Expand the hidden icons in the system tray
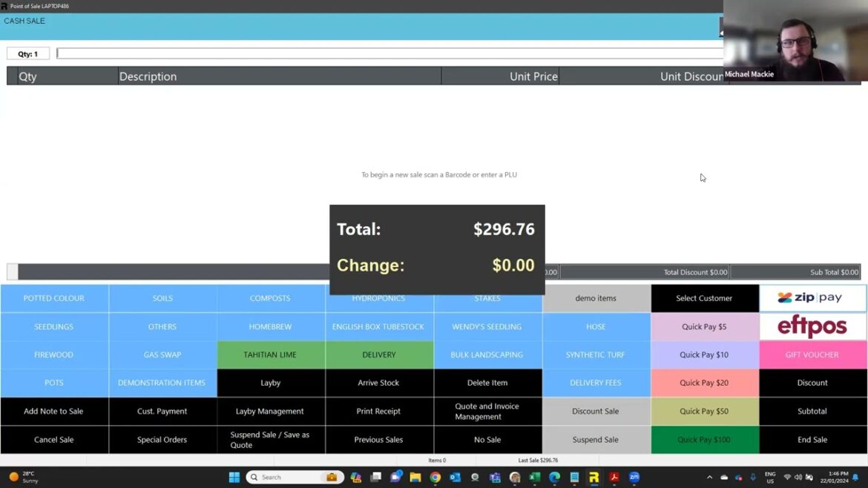 click(710, 476)
